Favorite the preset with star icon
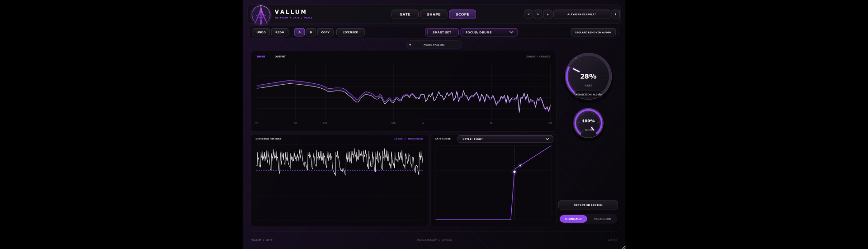This screenshot has width=868, height=249. 547,14
